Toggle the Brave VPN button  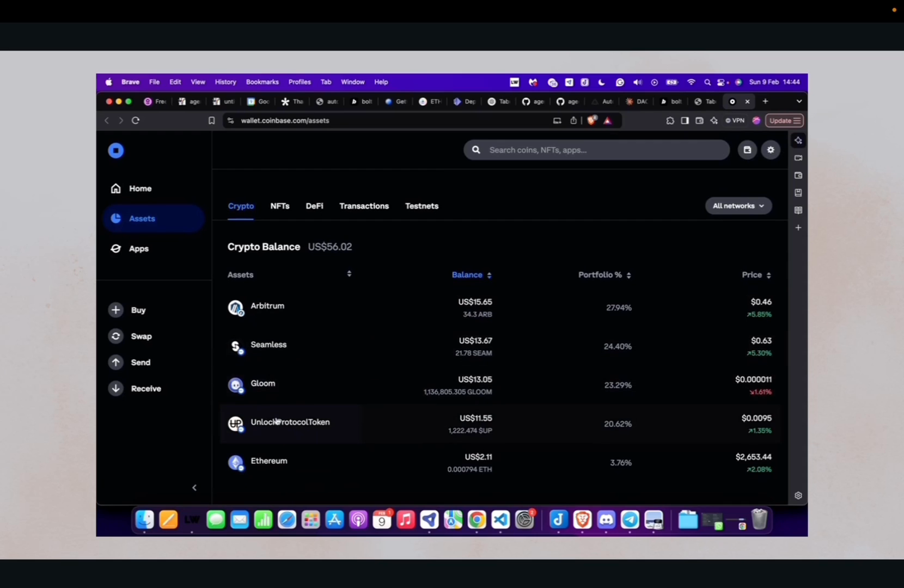coord(735,121)
